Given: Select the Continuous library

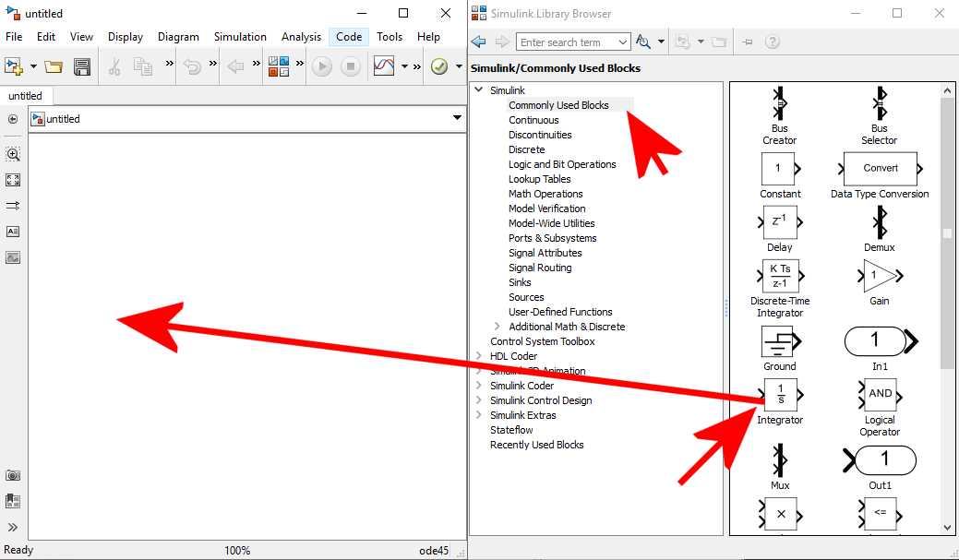Looking at the screenshot, I should [x=533, y=120].
